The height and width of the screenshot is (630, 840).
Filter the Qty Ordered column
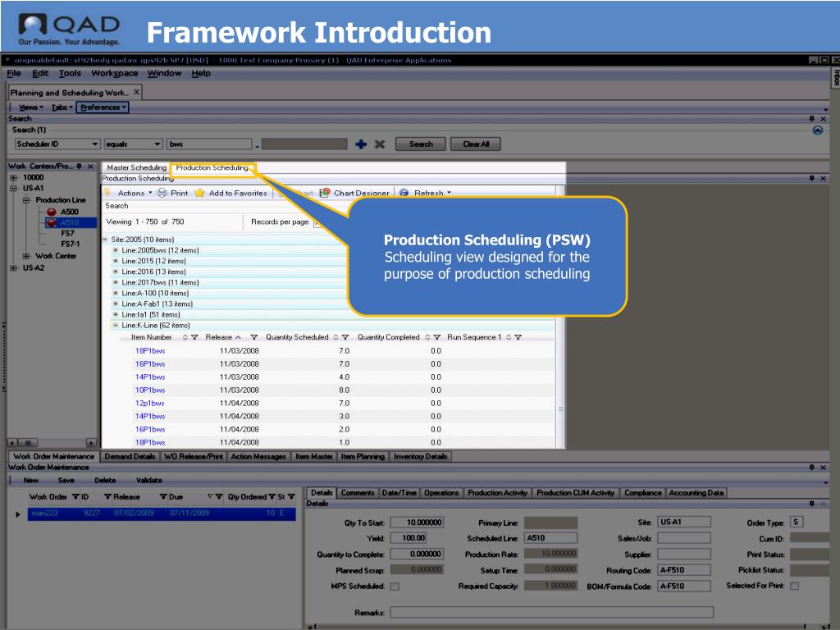click(272, 497)
